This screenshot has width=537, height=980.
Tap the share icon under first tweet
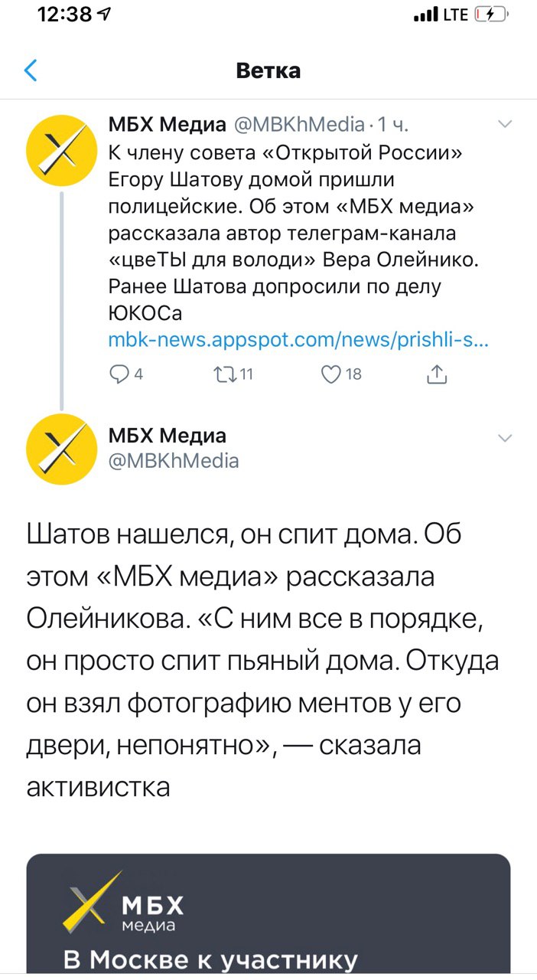click(x=437, y=374)
